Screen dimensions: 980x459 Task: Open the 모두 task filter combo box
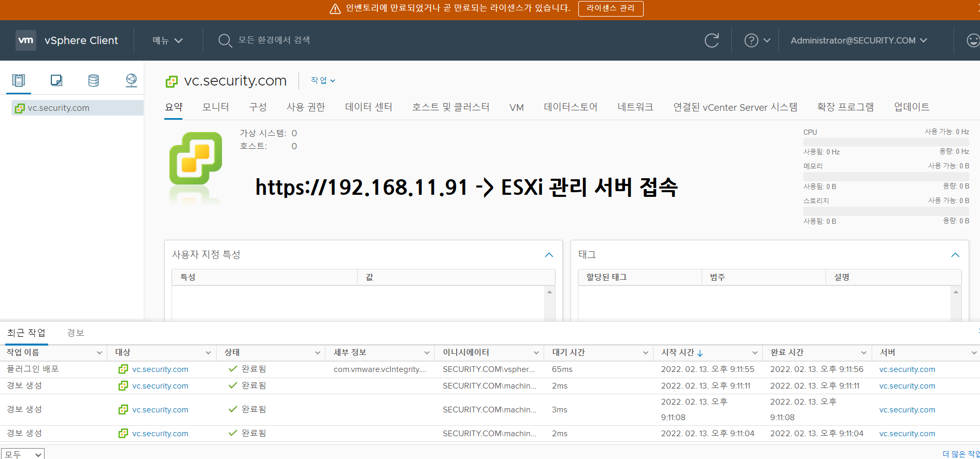point(23,454)
